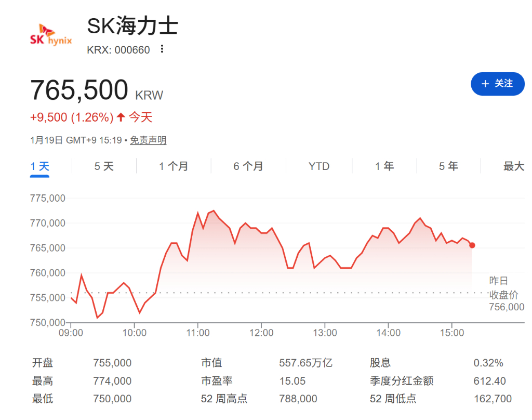The image size is (532, 420).
Task: Click the plus icon inside the 关注 button
Action: [485, 84]
